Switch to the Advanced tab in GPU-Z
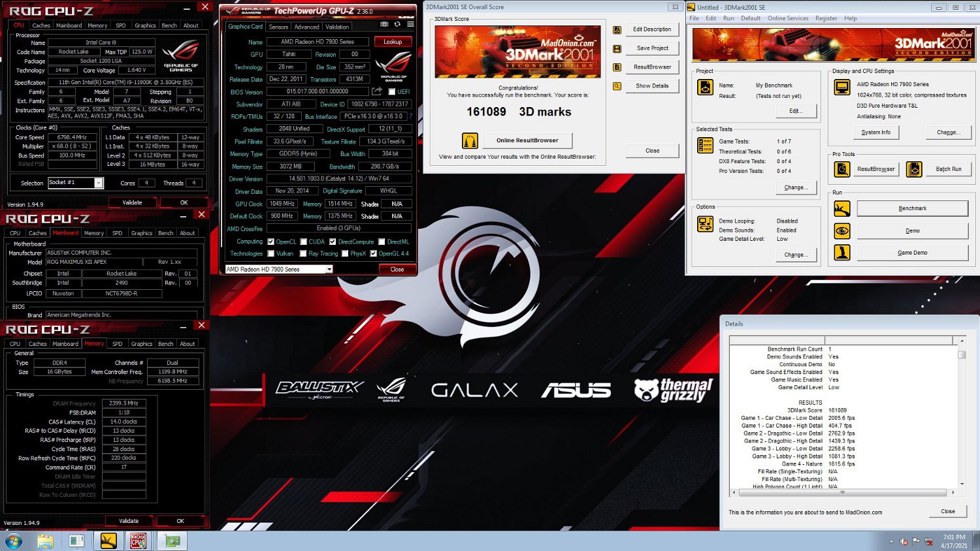The width and height of the screenshot is (980, 551). 306,27
